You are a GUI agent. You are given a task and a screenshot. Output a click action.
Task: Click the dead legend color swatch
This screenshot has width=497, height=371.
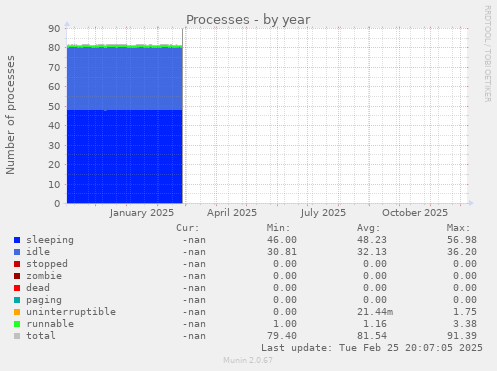point(17,288)
